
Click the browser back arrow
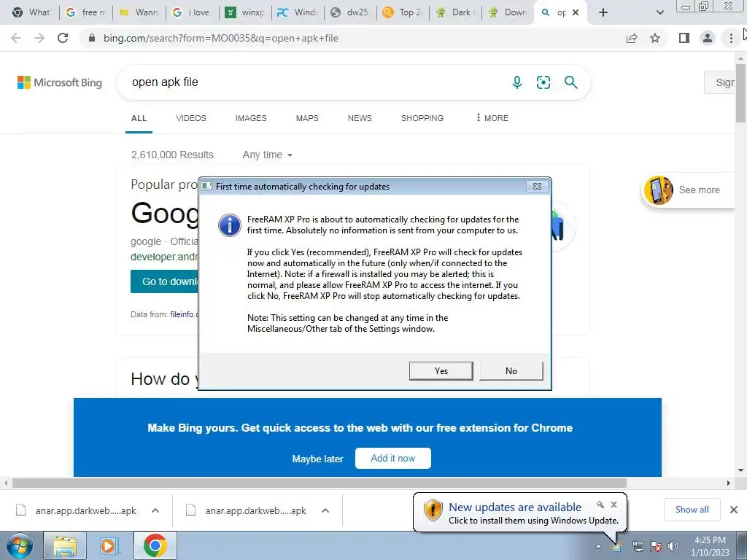tap(16, 38)
